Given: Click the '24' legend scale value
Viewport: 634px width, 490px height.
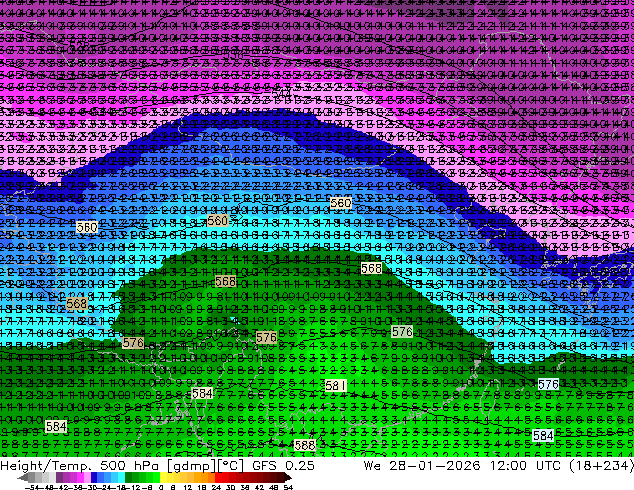Looking at the screenshot, I should coord(216,487).
